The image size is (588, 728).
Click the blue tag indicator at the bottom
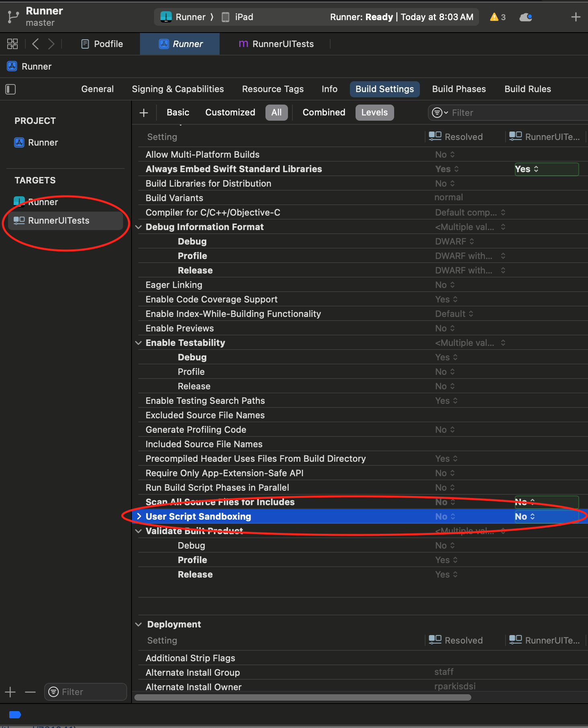15,715
